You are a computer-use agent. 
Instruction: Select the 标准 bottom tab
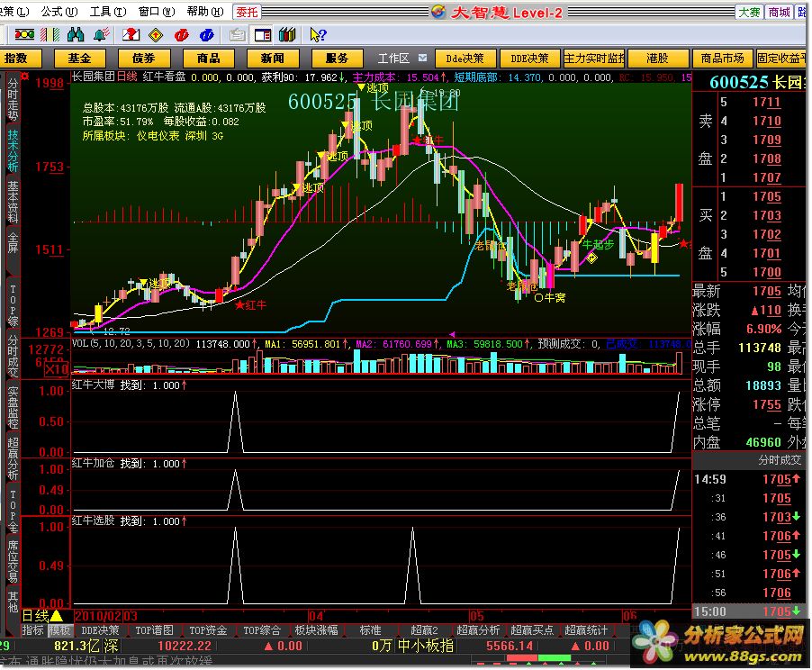(x=370, y=630)
